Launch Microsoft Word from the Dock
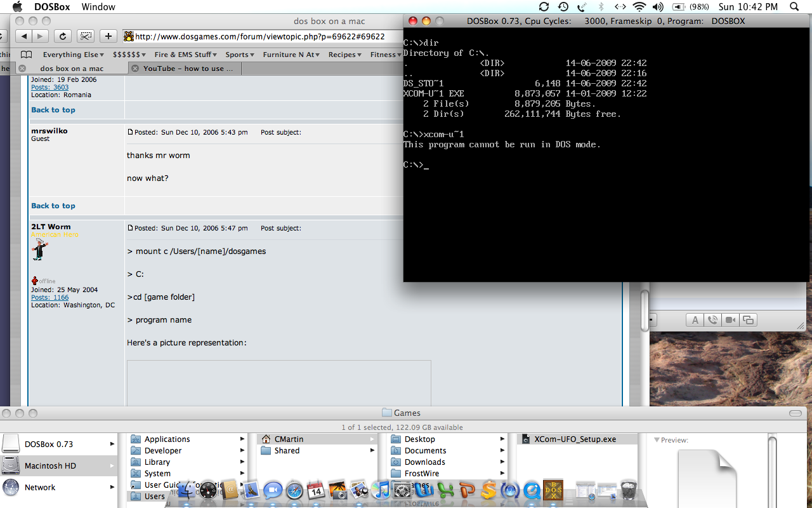The image size is (812, 508). pyautogui.click(x=424, y=490)
